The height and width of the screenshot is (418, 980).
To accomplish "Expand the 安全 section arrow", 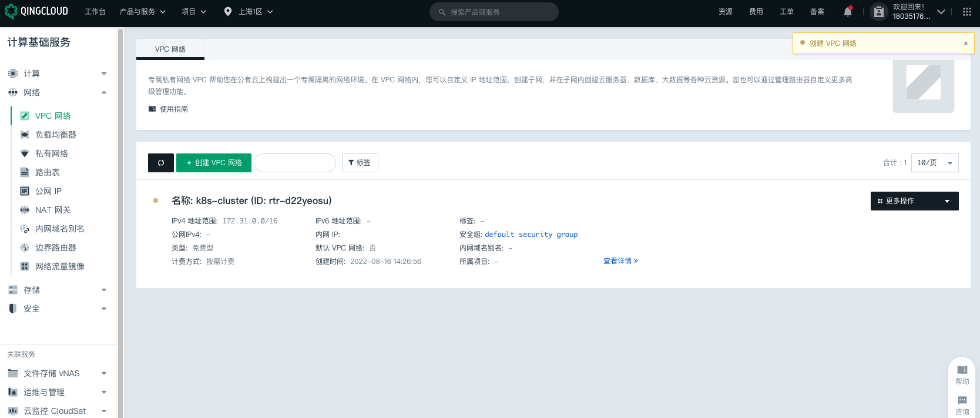I will 104,309.
